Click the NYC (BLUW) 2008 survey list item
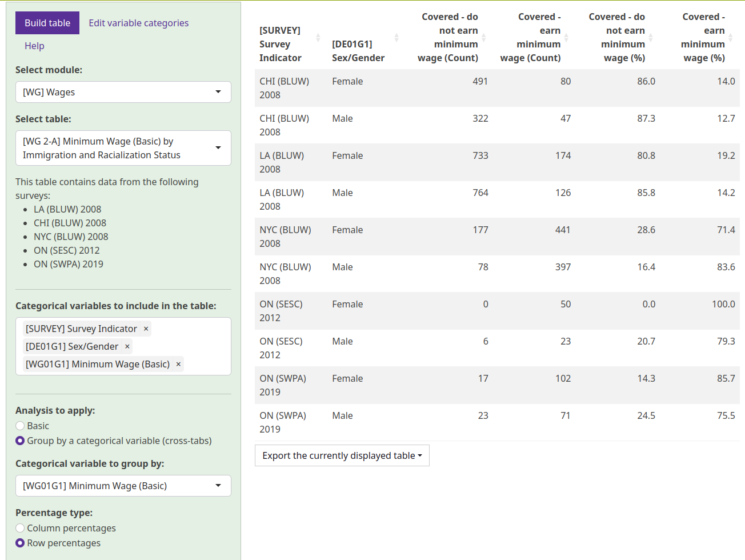 coord(71,237)
